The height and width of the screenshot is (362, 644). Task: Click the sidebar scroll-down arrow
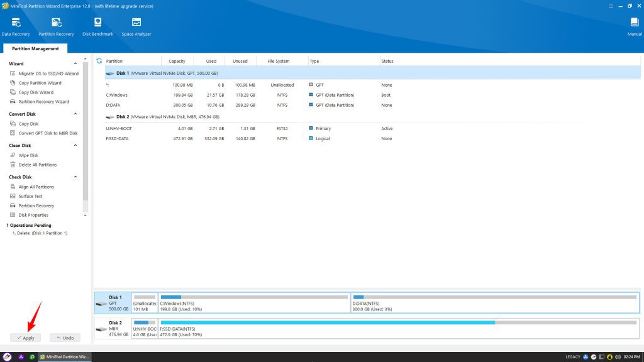(86, 216)
